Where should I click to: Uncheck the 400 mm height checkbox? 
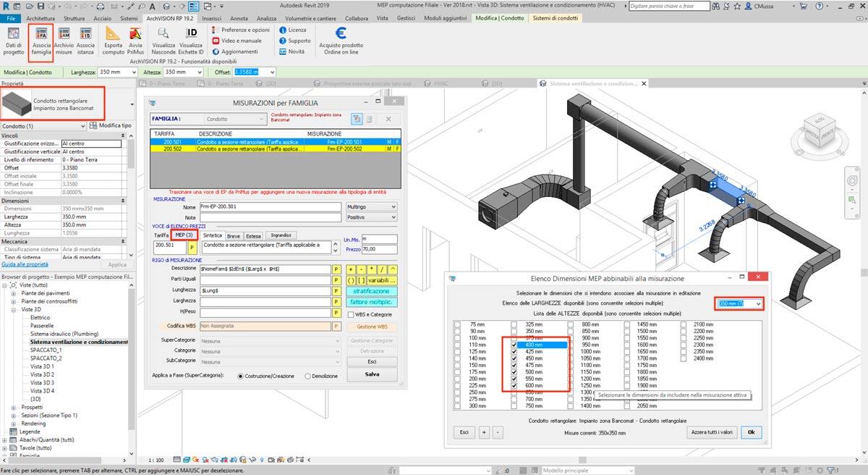514,346
